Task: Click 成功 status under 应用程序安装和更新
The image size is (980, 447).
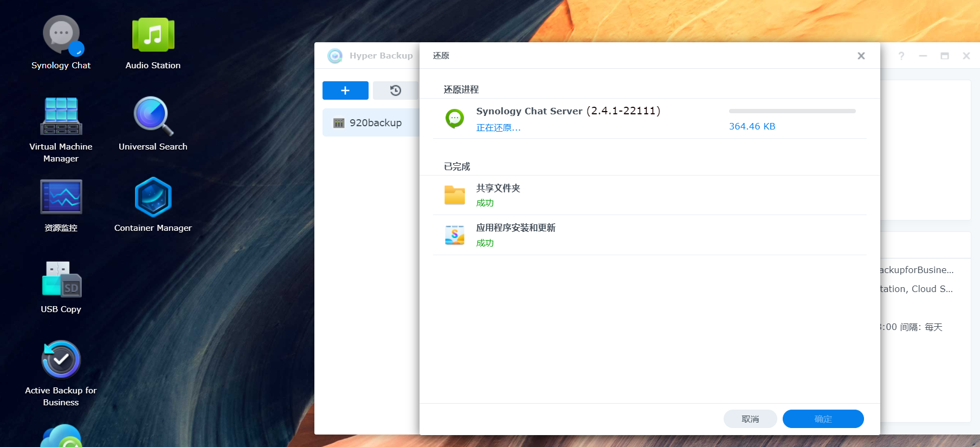Action: 485,243
